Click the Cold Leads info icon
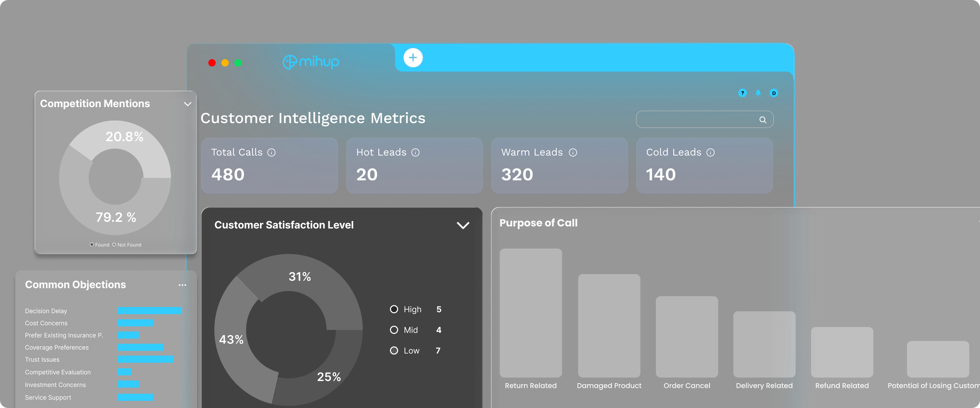The width and height of the screenshot is (980, 408). tap(710, 152)
